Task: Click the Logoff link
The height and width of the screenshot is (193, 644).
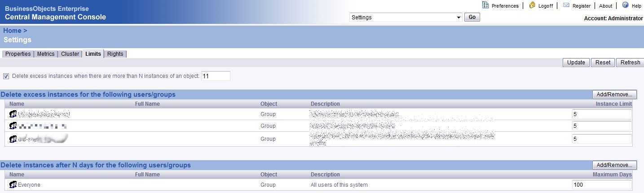Action: (x=546, y=6)
